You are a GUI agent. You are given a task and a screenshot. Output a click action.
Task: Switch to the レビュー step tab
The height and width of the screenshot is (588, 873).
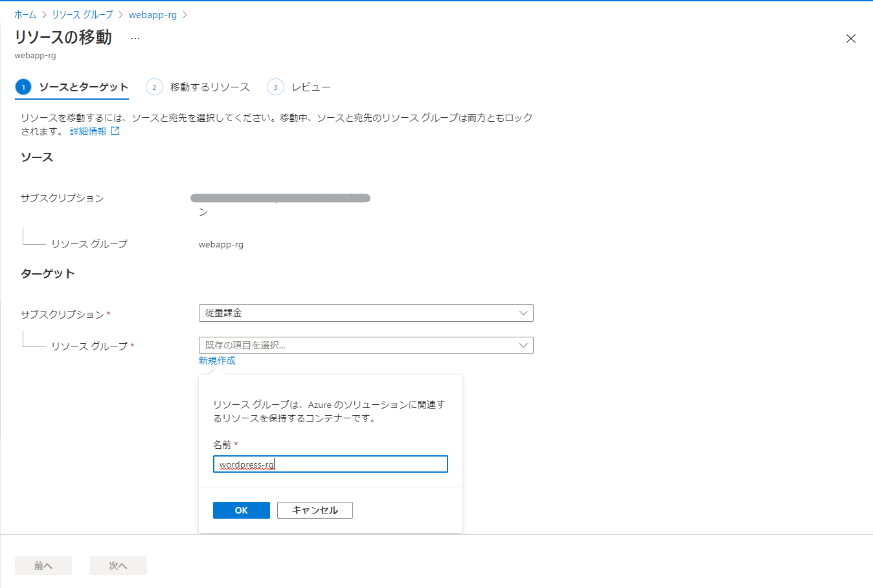(310, 87)
